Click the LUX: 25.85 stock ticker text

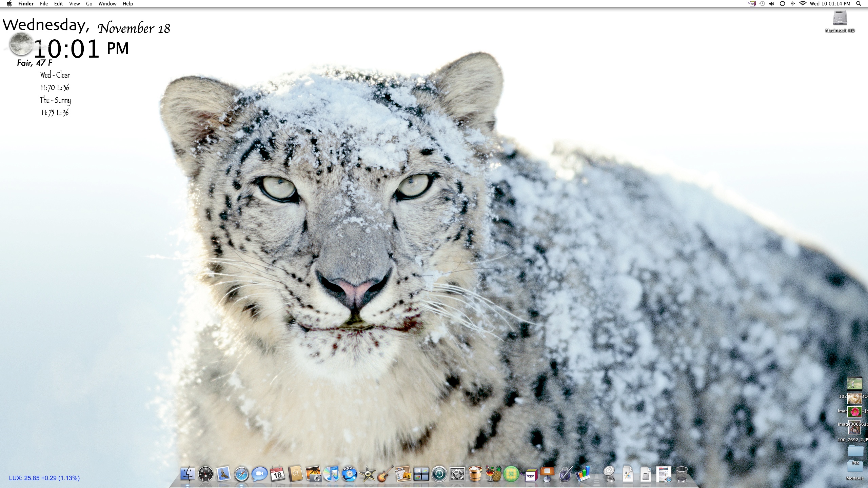coord(44,478)
